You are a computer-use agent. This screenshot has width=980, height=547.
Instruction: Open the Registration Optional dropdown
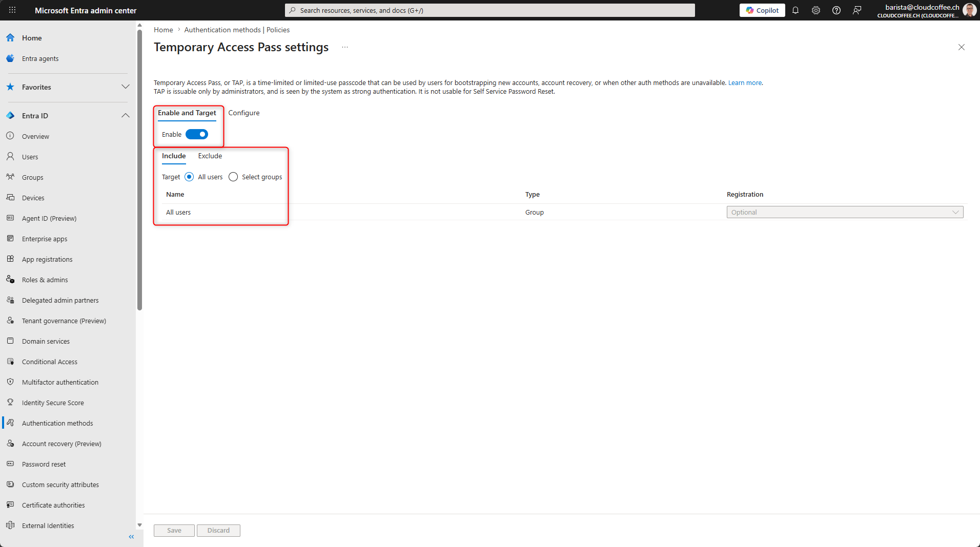[x=845, y=212]
